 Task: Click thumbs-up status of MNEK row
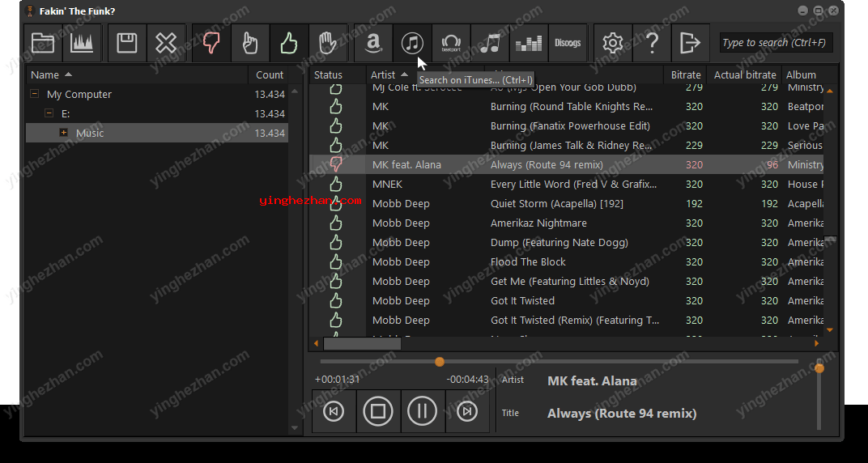point(335,185)
